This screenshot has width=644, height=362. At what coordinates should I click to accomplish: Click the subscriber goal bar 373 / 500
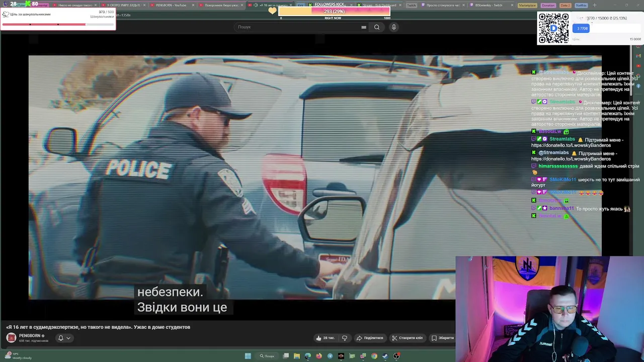pos(58,24)
